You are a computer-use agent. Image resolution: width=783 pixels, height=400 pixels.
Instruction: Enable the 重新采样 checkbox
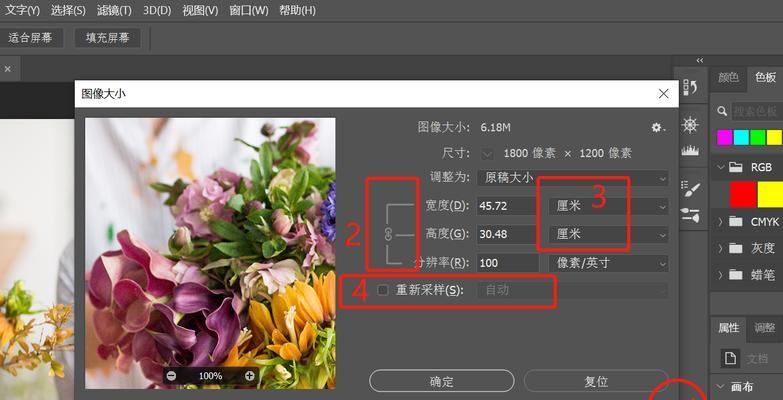383,290
